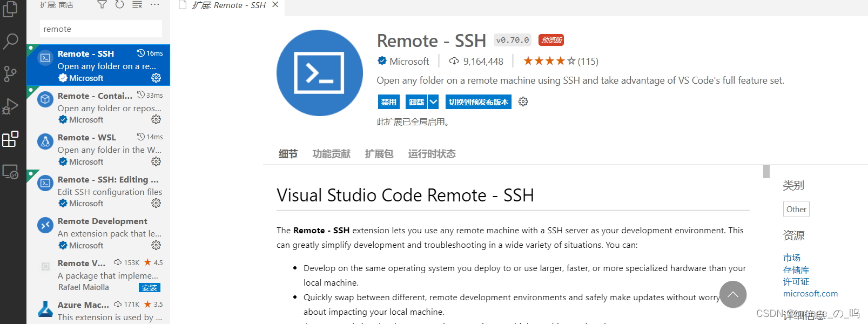Open the 市场 marketplace link
The height and width of the screenshot is (324, 868).
click(x=792, y=258)
